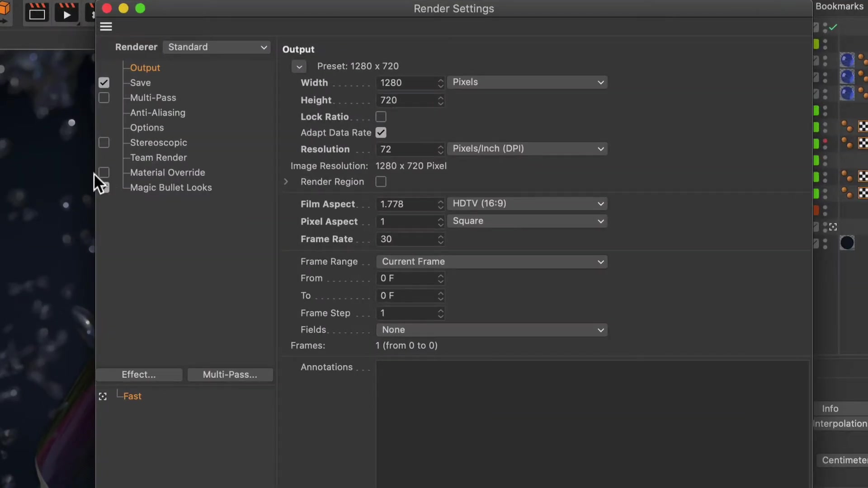Expand the Render Region section
868x488 pixels.
coord(286,182)
